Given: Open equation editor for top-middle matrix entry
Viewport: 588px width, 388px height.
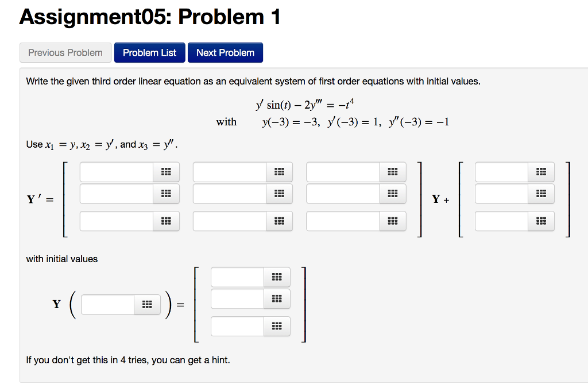Looking at the screenshot, I should coord(279,172).
